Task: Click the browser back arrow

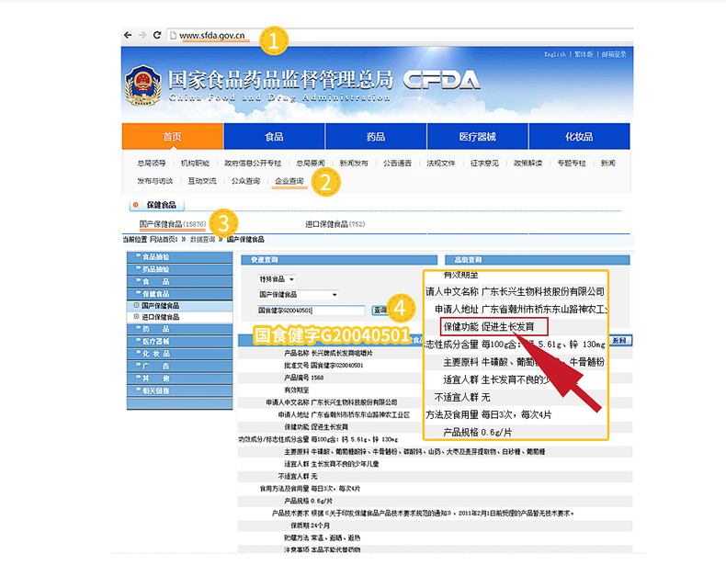Action: click(127, 35)
